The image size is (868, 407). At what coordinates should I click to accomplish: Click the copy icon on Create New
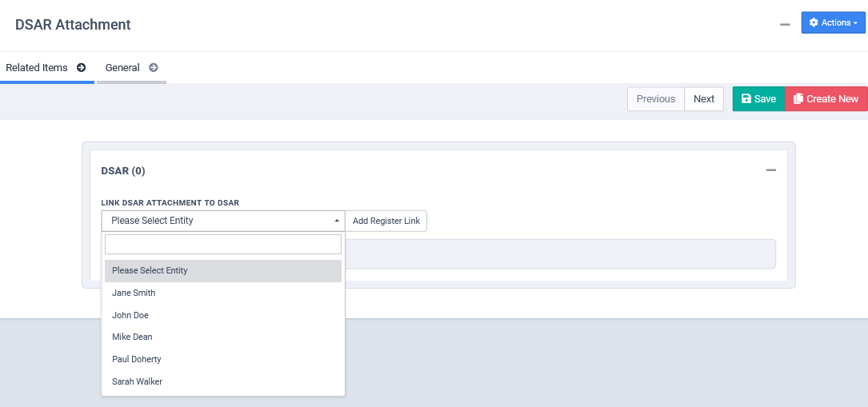[798, 99]
